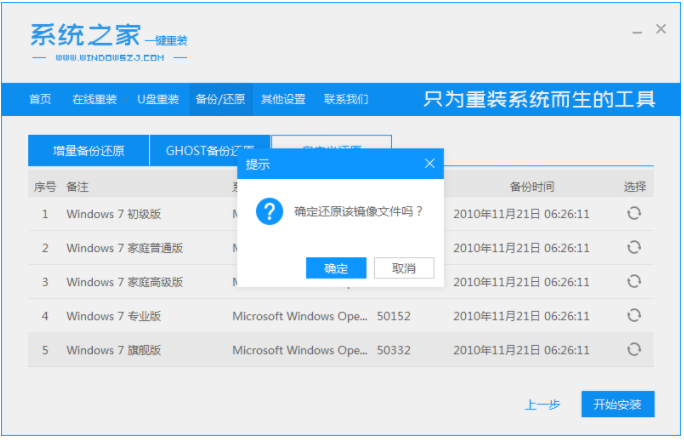This screenshot has height=440, width=684.
Task: Go back with 上一步 link
Action: 542,405
